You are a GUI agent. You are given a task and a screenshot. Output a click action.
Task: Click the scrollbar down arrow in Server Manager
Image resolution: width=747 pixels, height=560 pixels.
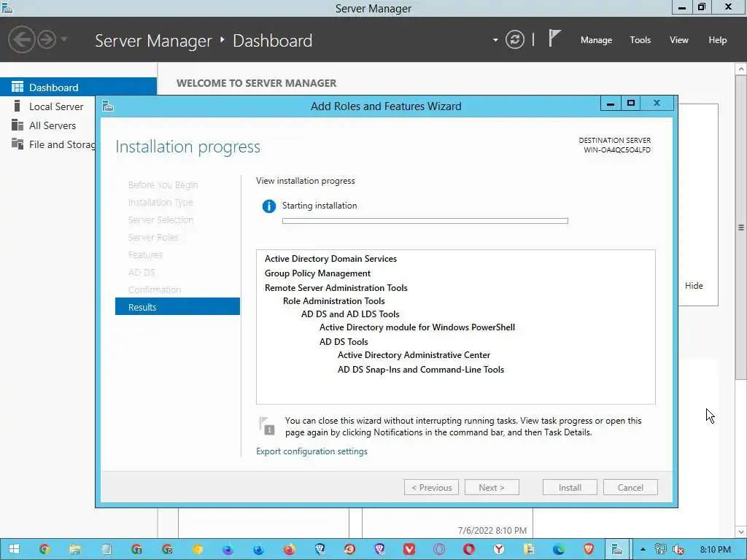741,532
